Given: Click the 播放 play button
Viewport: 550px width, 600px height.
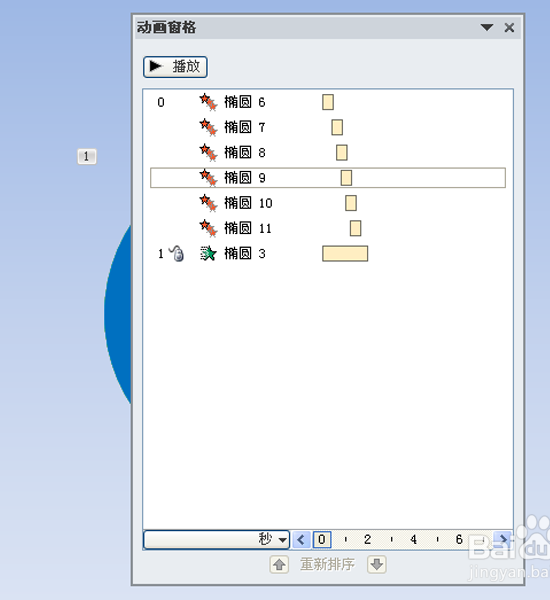Looking at the screenshot, I should 175,67.
